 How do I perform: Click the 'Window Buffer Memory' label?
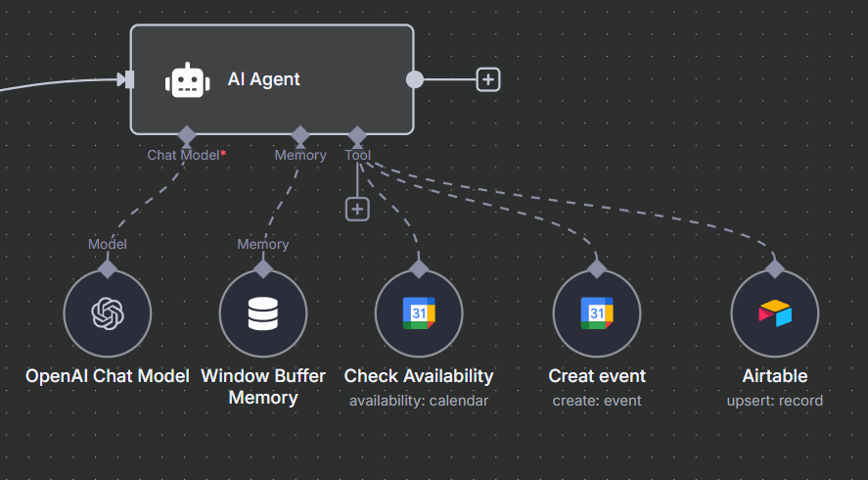[263, 387]
